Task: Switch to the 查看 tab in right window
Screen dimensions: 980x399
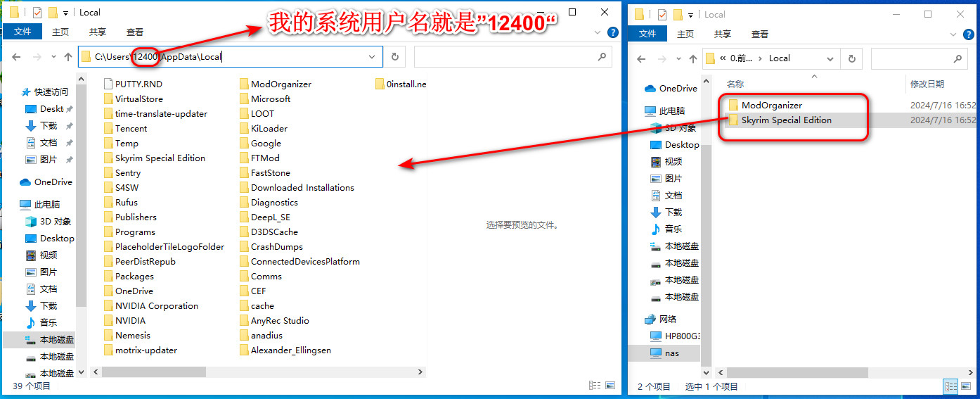Action: (x=760, y=34)
